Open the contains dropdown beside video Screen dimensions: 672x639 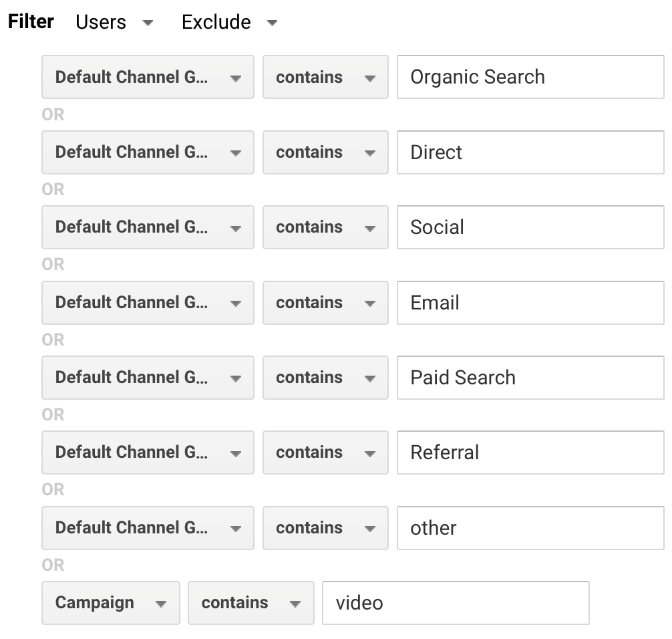[x=251, y=602]
